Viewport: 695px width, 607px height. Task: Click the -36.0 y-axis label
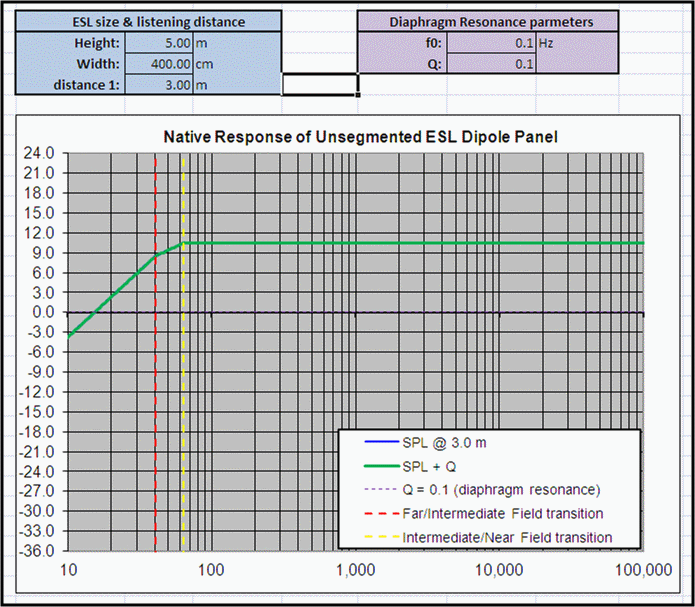pos(38,551)
